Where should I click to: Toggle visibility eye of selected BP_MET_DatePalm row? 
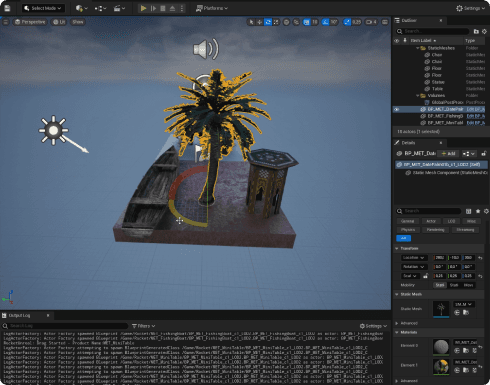pos(397,109)
